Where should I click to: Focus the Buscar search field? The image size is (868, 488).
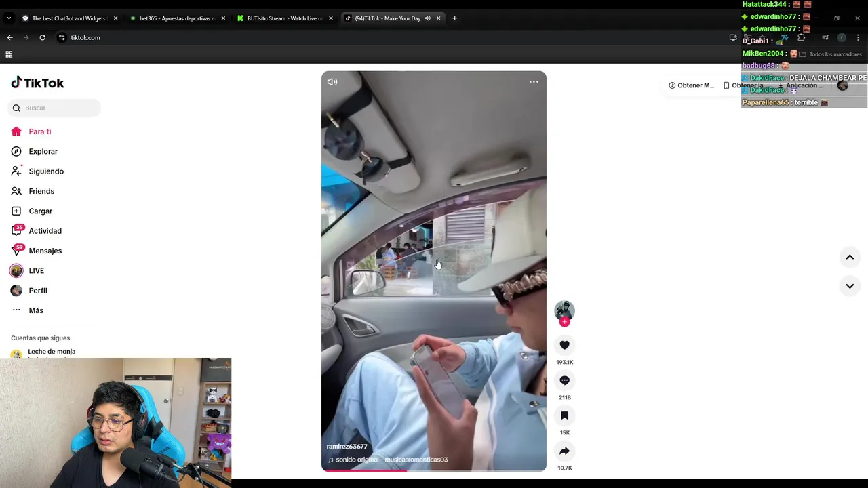tap(54, 108)
